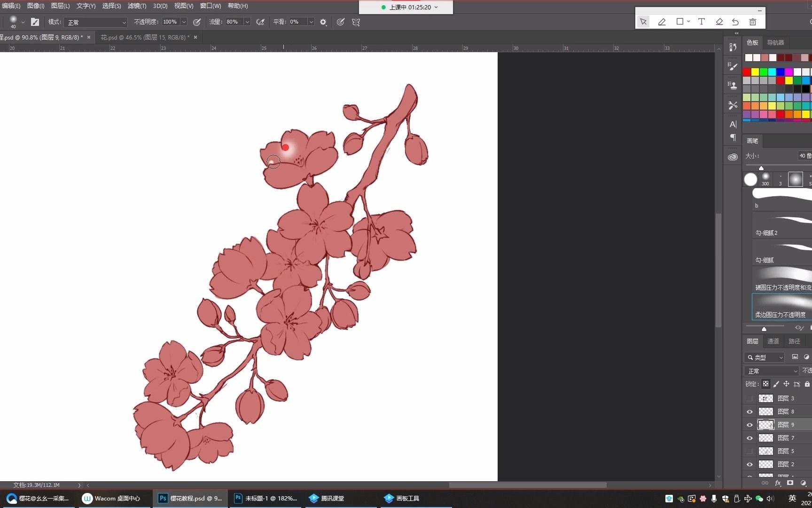Hide 图层 8 layer visibility
Image resolution: width=812 pixels, height=508 pixels.
[750, 412]
